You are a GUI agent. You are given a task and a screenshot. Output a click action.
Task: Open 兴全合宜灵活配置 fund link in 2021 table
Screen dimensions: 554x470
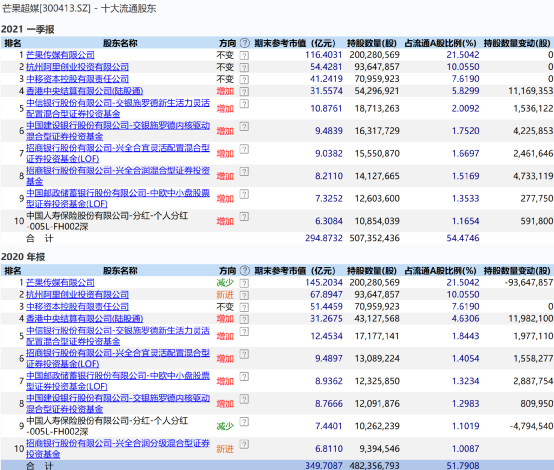(x=118, y=154)
